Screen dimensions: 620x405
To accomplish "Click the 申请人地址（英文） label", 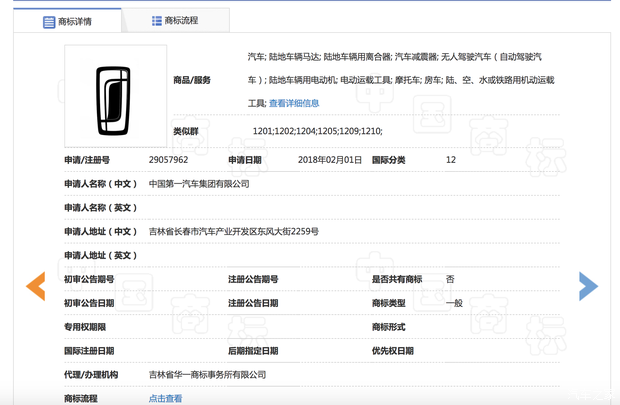I will [101, 255].
